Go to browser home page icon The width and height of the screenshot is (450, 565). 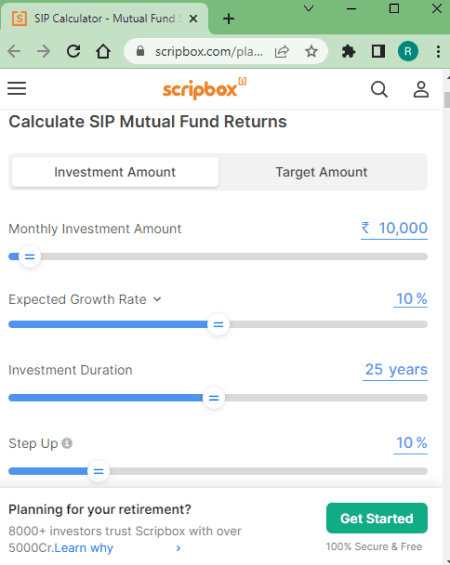[x=103, y=52]
